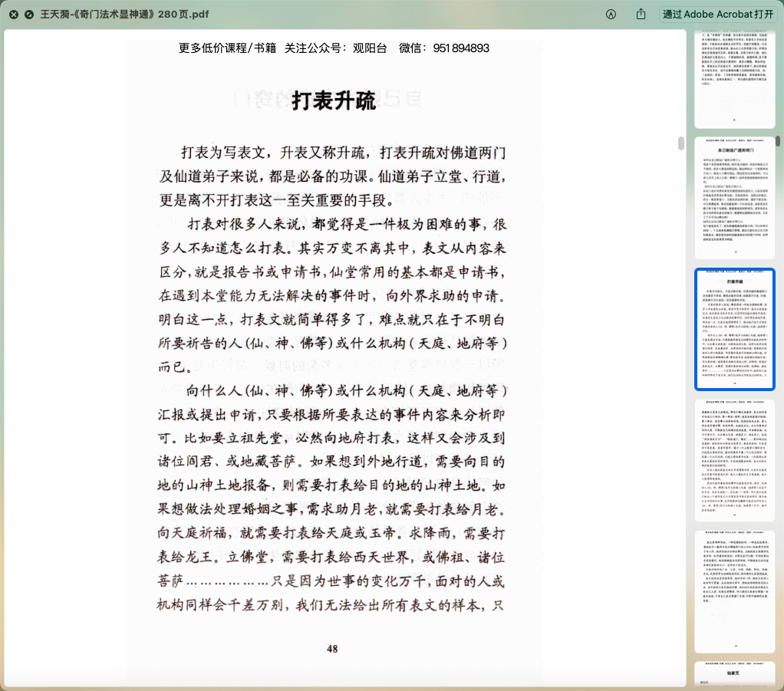Click the thumbnail sidebar scrollbar handle
This screenshot has height=691, width=784.
tap(777, 141)
